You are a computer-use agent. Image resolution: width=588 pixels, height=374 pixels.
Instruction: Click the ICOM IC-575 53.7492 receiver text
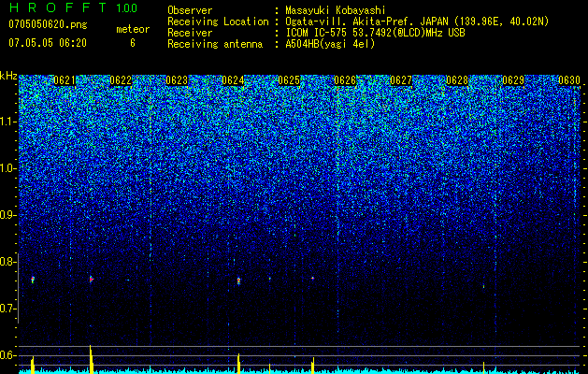(x=375, y=33)
